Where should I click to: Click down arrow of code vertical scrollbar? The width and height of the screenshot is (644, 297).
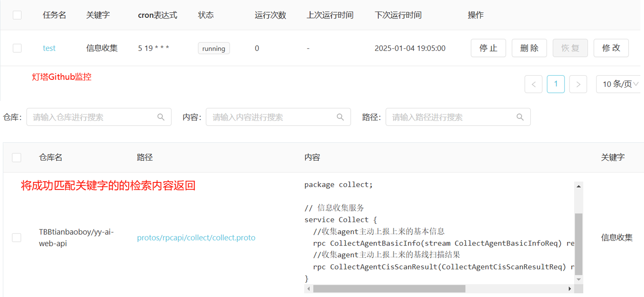(579, 279)
